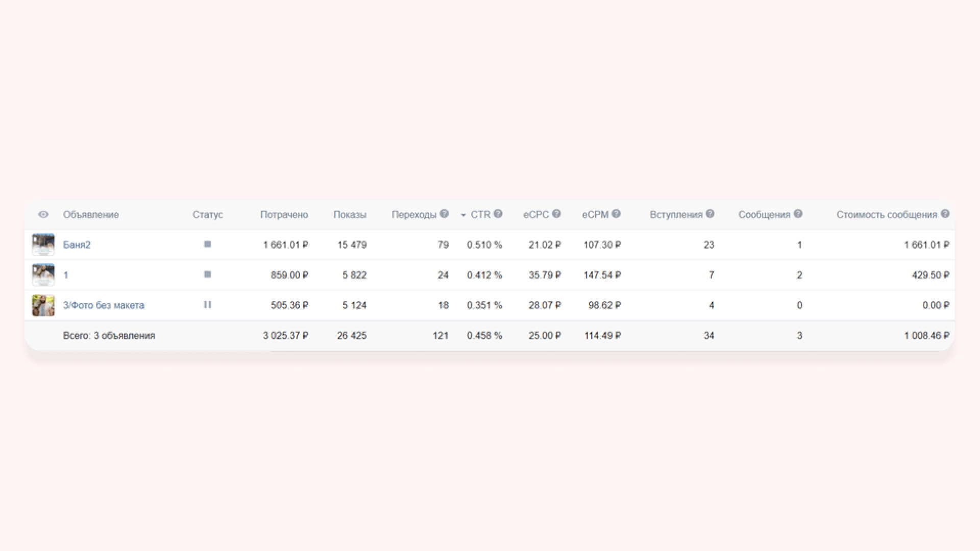Click 3/Фото без макета thumbnail image
Image resolution: width=980 pixels, height=551 pixels.
coord(43,305)
